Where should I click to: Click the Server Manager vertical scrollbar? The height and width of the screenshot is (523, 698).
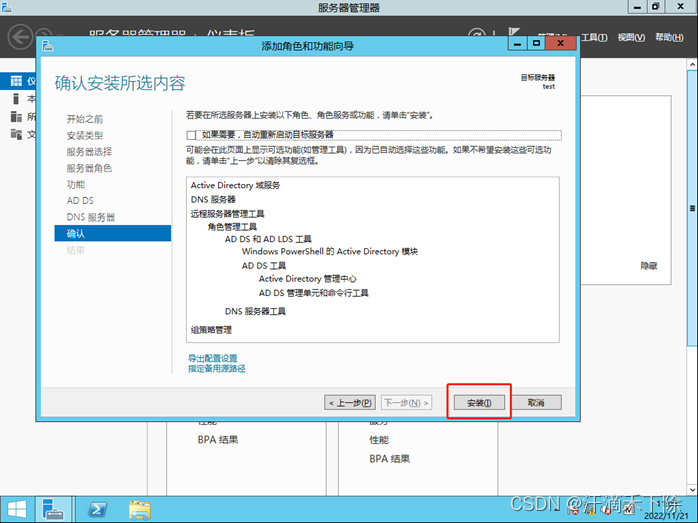point(692,207)
